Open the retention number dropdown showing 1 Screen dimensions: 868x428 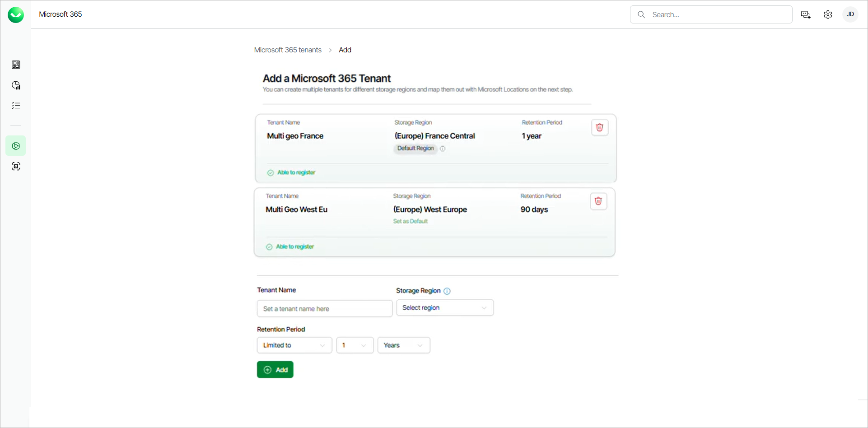coord(355,345)
